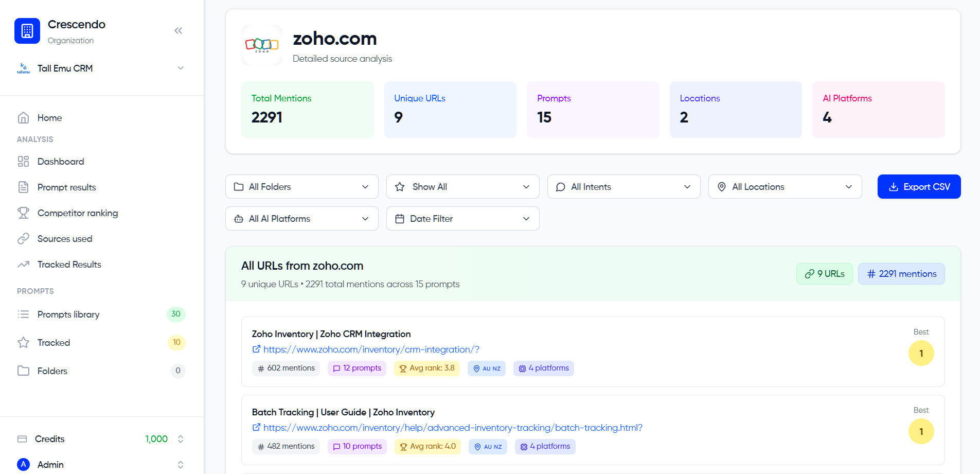Viewport: 980px width, 474px height.
Task: Click the Competitor ranking trophy icon
Action: (x=23, y=213)
